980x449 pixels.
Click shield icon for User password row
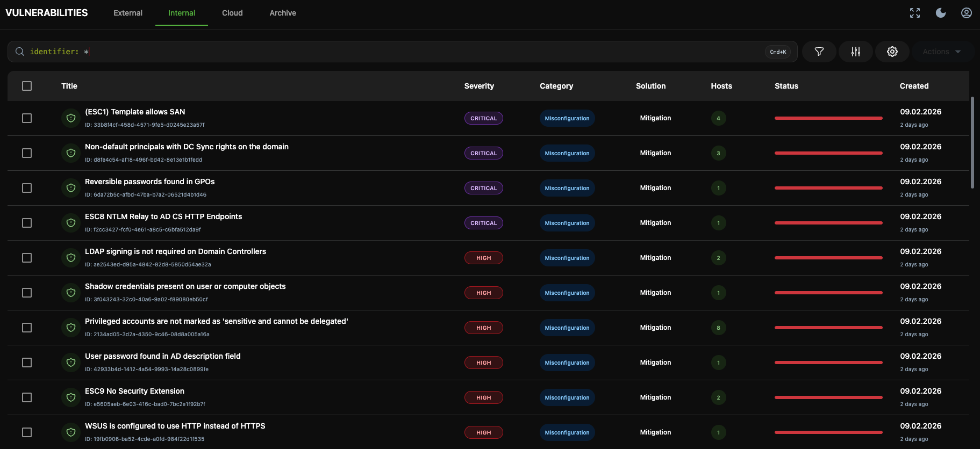pyautogui.click(x=71, y=363)
